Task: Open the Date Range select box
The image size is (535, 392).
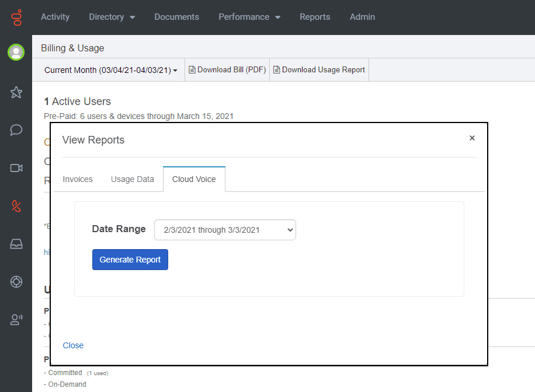Action: [225, 230]
